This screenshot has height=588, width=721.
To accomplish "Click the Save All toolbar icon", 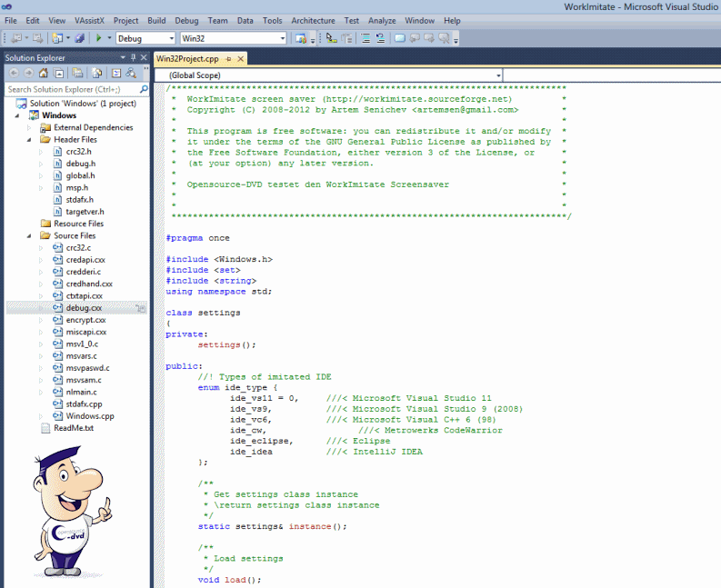I will click(79, 38).
